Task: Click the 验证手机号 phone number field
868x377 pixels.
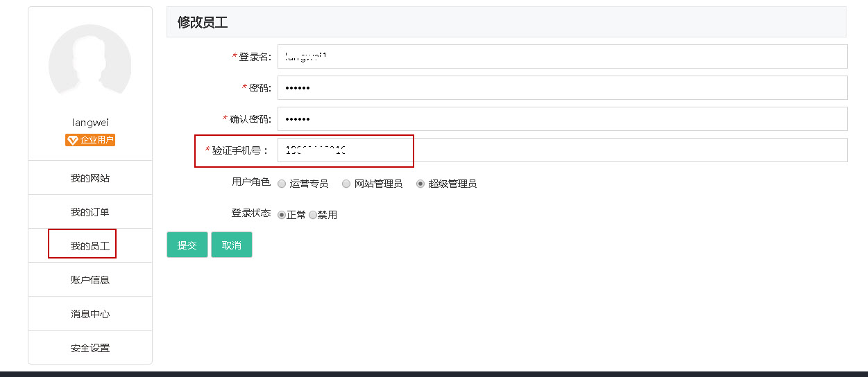Action: coord(562,150)
